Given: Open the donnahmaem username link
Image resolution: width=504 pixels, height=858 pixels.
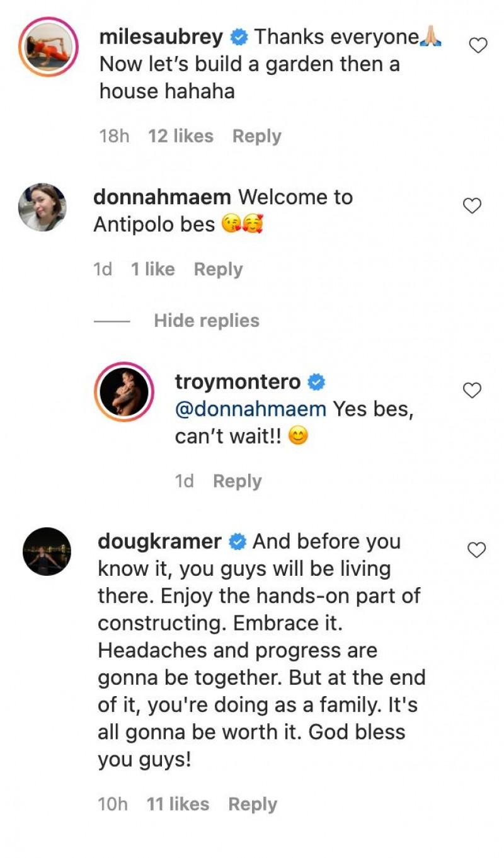Looking at the screenshot, I should coord(162,197).
